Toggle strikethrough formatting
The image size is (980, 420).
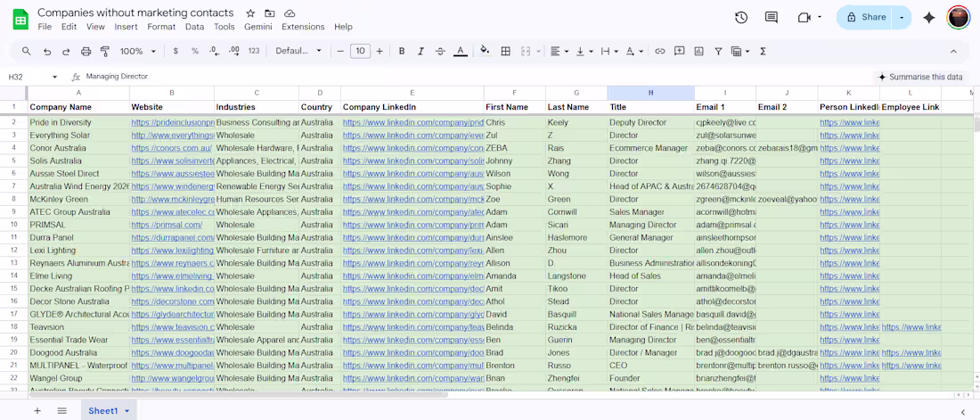(x=441, y=52)
